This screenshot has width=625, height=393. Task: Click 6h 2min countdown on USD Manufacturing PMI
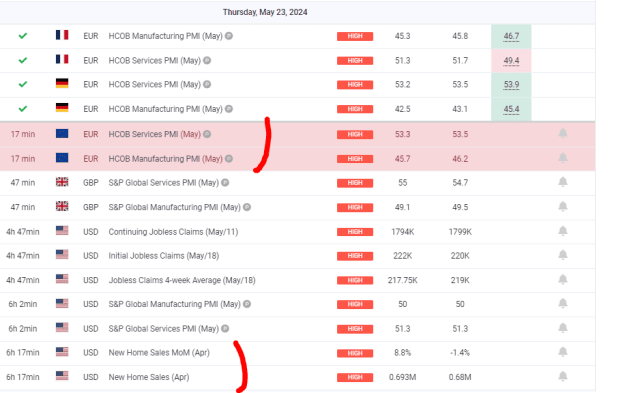(23, 304)
